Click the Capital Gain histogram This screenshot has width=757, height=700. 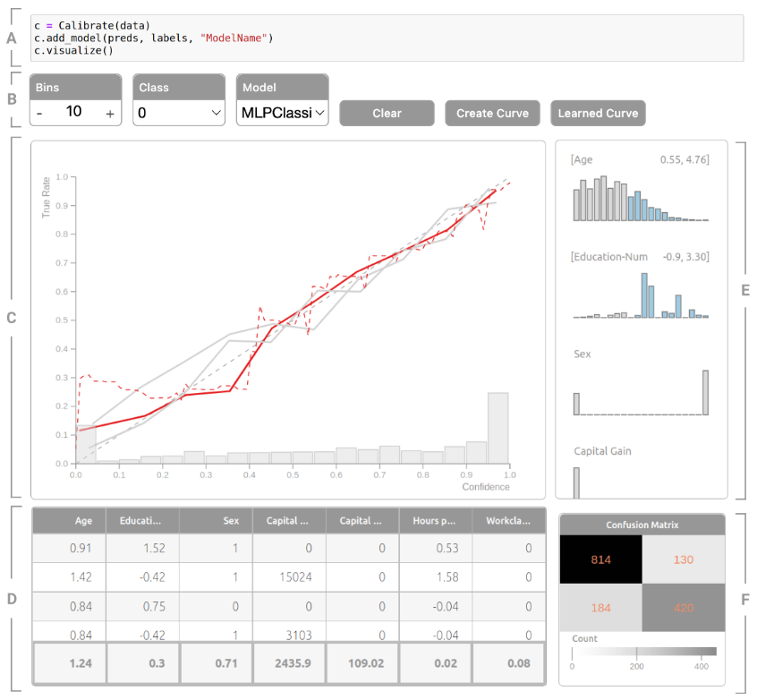click(641, 481)
